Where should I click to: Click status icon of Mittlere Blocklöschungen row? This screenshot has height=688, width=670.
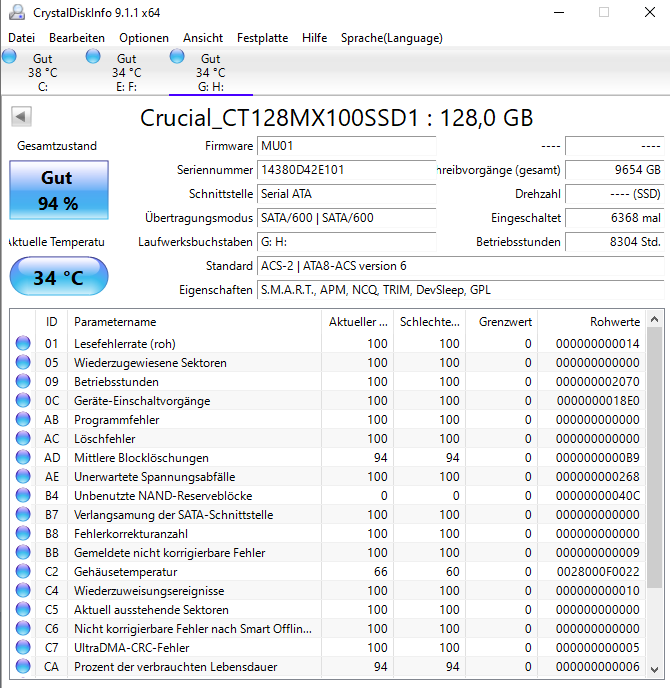point(23,457)
